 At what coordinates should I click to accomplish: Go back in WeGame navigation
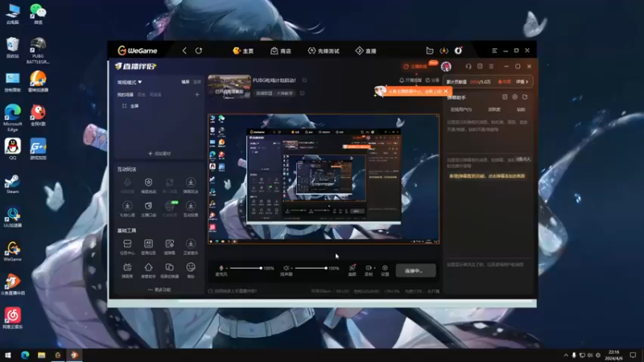click(x=184, y=51)
